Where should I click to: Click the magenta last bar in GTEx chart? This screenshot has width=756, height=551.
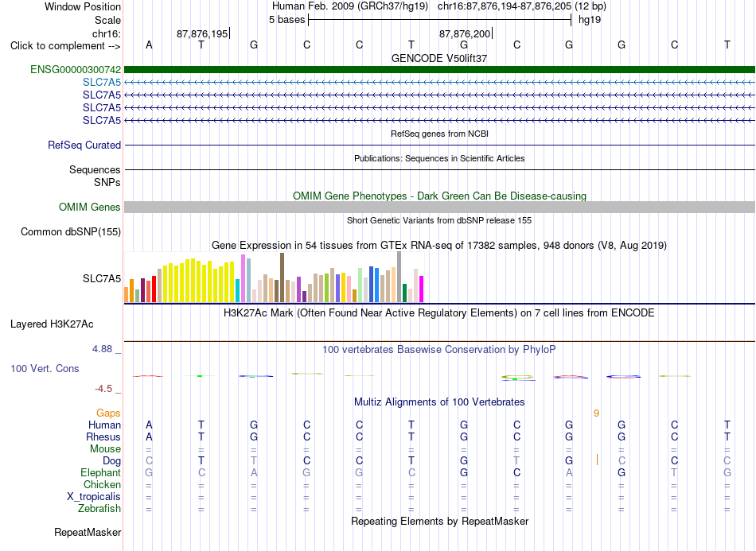[x=422, y=289]
